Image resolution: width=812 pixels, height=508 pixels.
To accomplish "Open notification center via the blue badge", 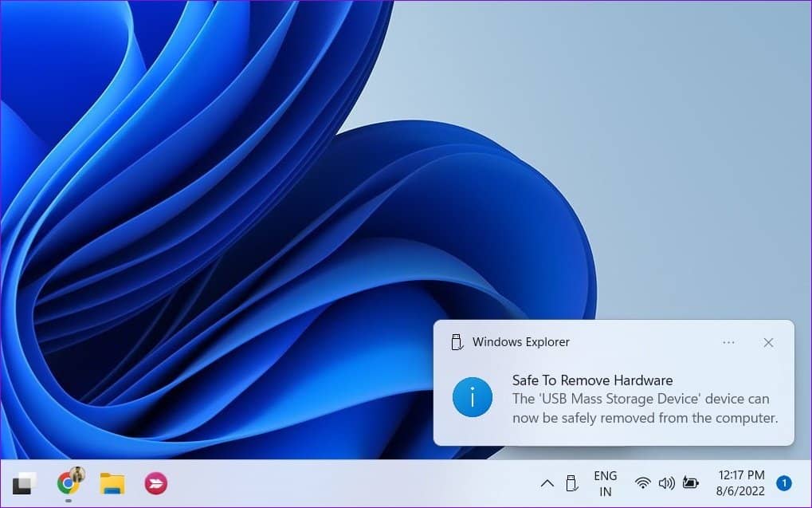I will point(783,483).
